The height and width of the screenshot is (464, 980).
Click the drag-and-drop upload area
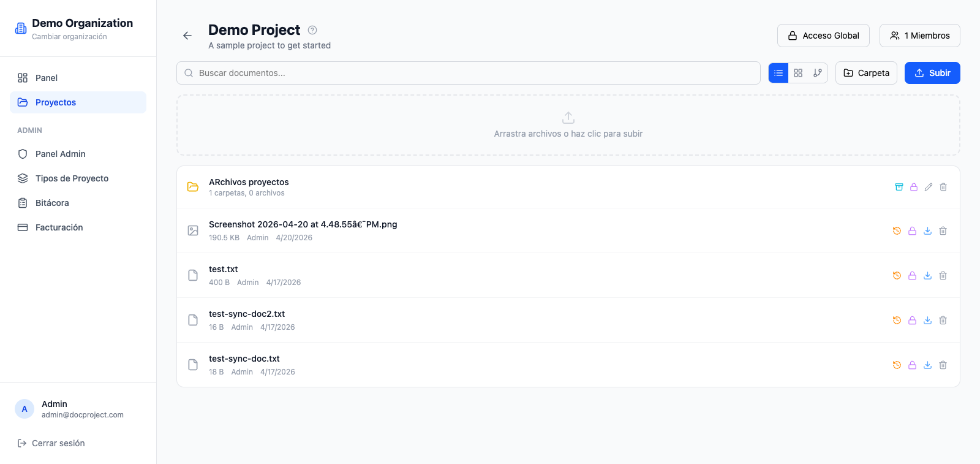pyautogui.click(x=568, y=125)
